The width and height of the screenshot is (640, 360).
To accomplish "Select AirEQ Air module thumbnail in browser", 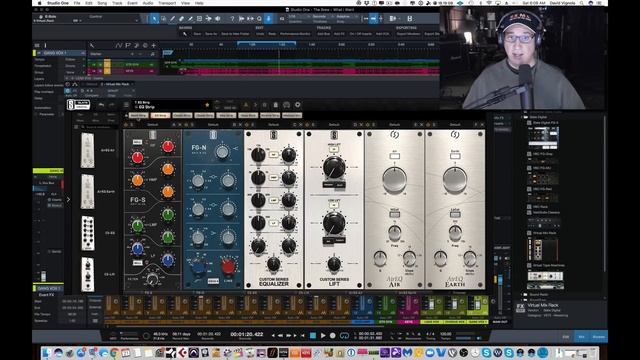I will pyautogui.click(x=87, y=150).
